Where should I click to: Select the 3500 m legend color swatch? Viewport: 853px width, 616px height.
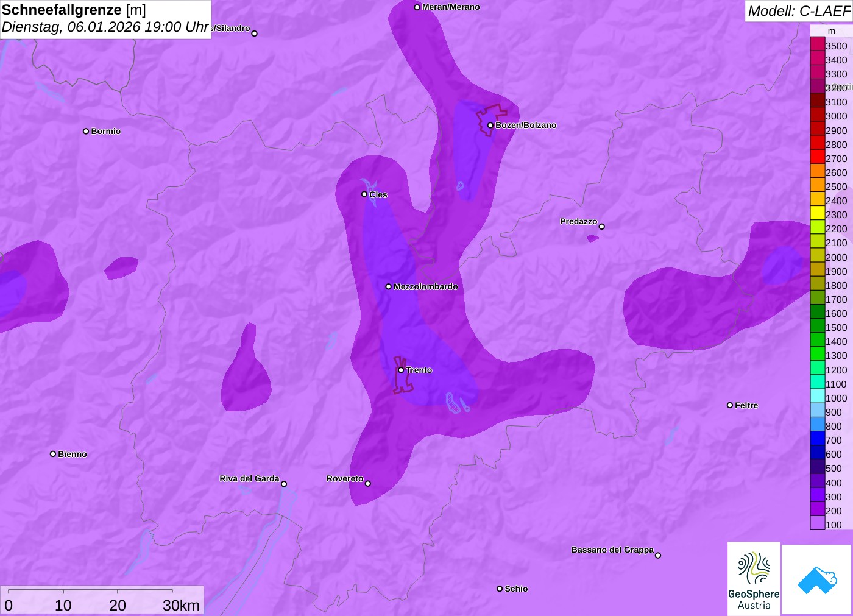[818, 44]
